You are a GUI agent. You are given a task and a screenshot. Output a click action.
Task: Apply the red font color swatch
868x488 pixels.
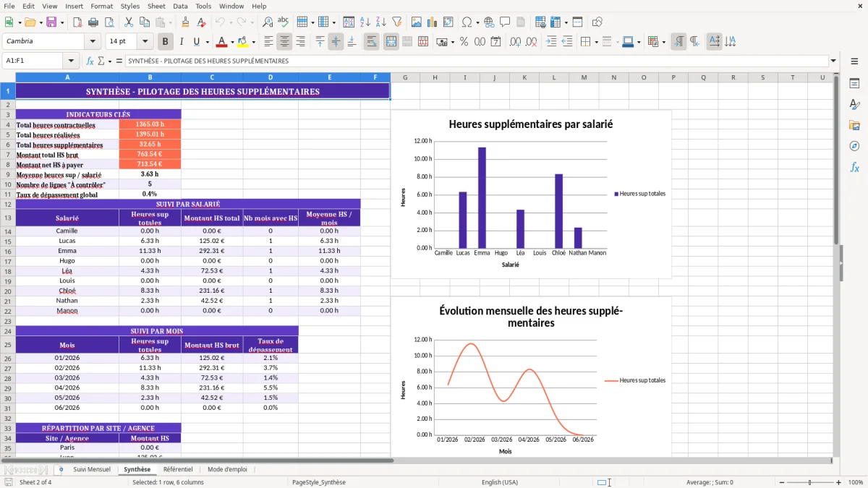(x=221, y=42)
